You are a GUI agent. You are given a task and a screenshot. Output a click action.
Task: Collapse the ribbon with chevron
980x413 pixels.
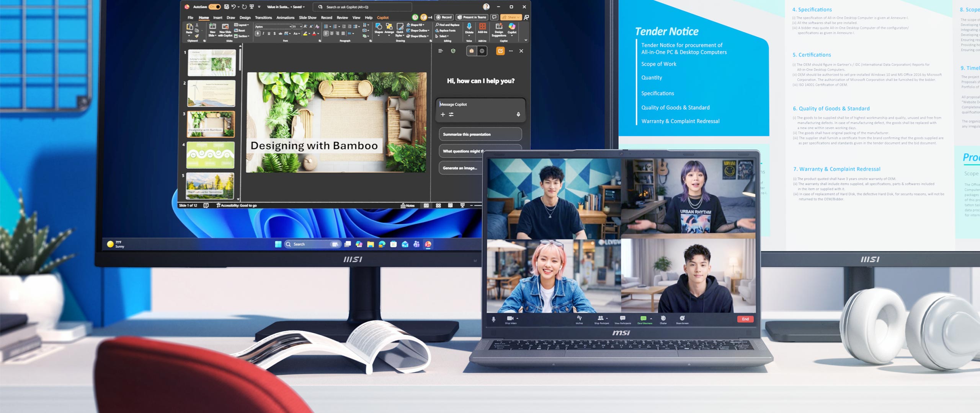coord(526,40)
